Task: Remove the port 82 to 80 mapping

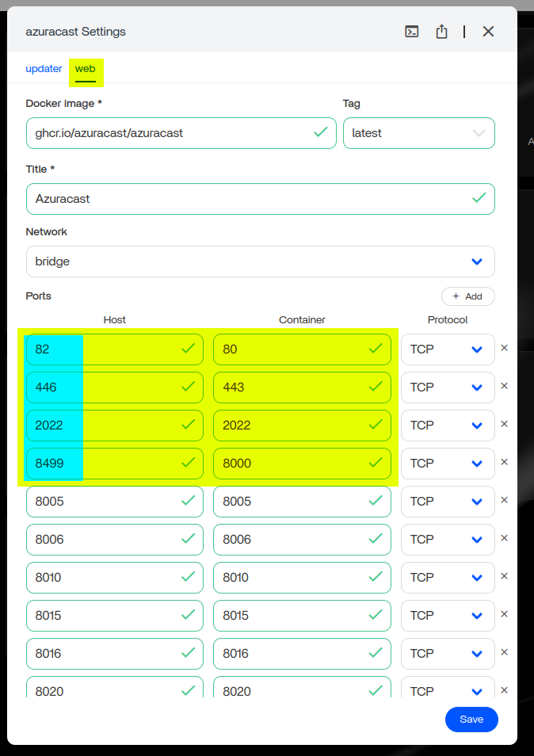Action: 504,348
